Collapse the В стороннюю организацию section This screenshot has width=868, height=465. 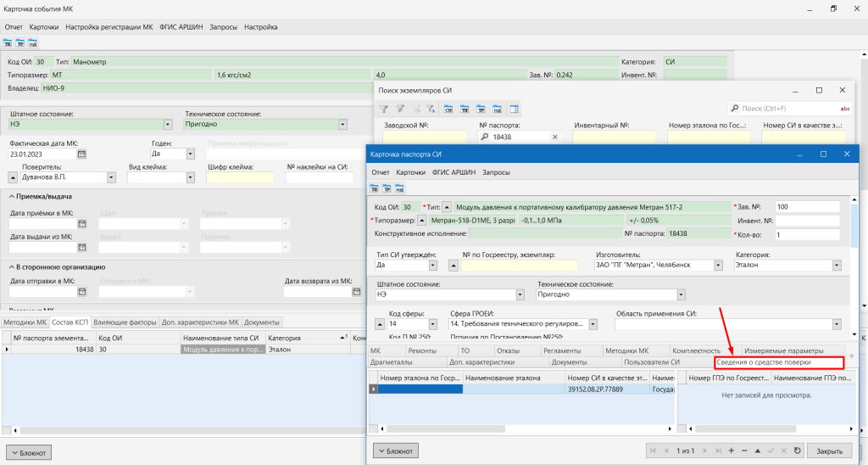(12, 267)
